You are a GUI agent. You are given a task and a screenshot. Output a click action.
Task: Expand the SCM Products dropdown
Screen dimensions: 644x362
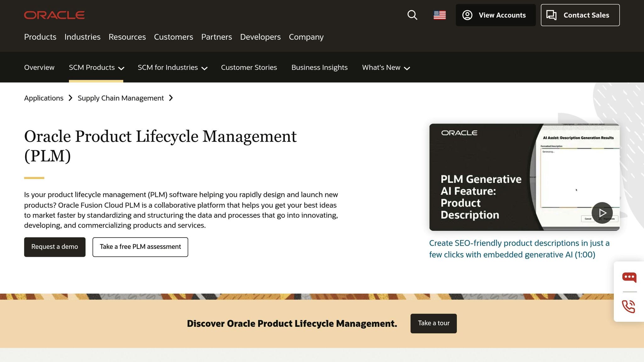click(x=96, y=67)
